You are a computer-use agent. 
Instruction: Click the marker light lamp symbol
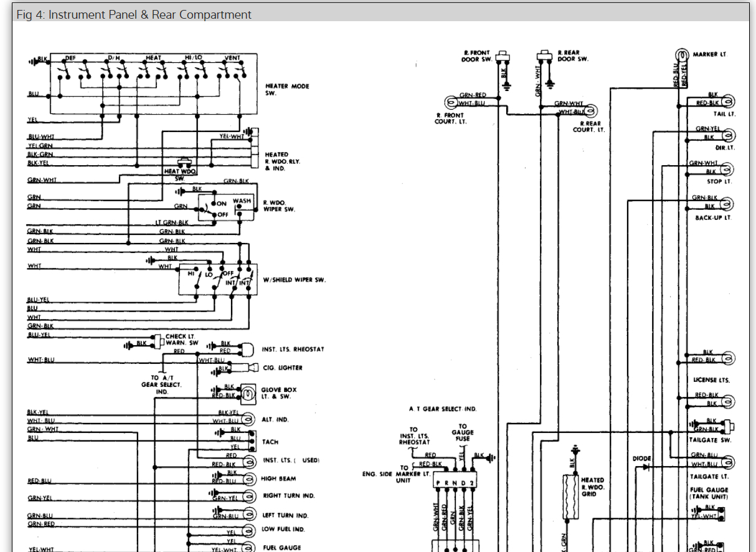pyautogui.click(x=682, y=55)
